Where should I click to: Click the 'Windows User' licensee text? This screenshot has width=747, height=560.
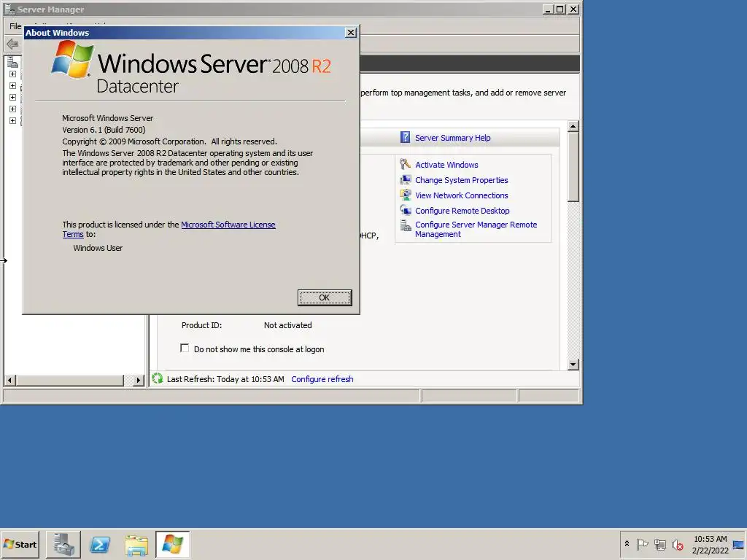coord(98,248)
